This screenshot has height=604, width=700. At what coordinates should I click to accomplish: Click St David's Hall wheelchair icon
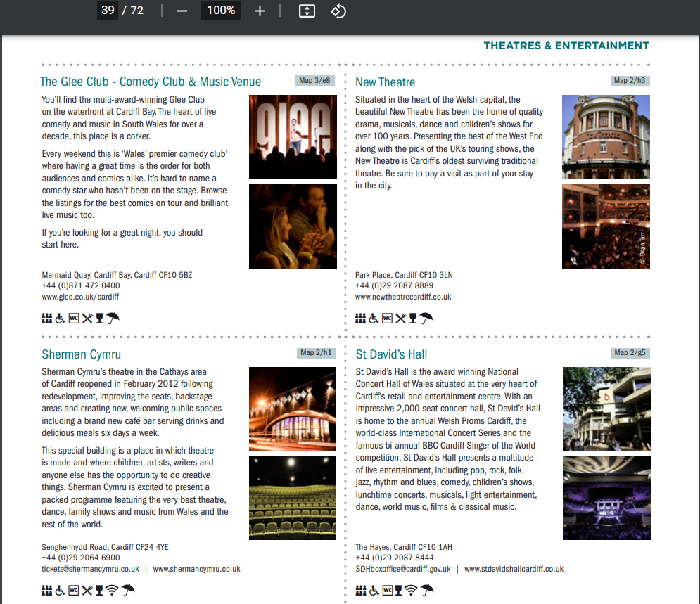tap(374, 590)
